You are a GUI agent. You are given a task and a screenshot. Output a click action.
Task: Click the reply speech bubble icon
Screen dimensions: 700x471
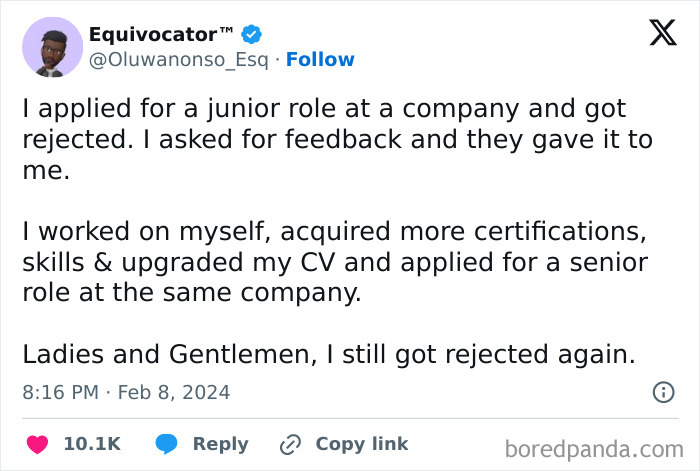coord(167,444)
